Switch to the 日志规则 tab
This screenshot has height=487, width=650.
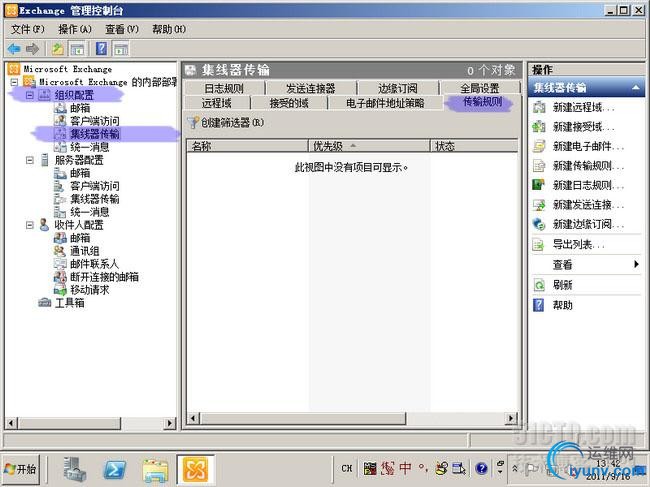pos(224,88)
